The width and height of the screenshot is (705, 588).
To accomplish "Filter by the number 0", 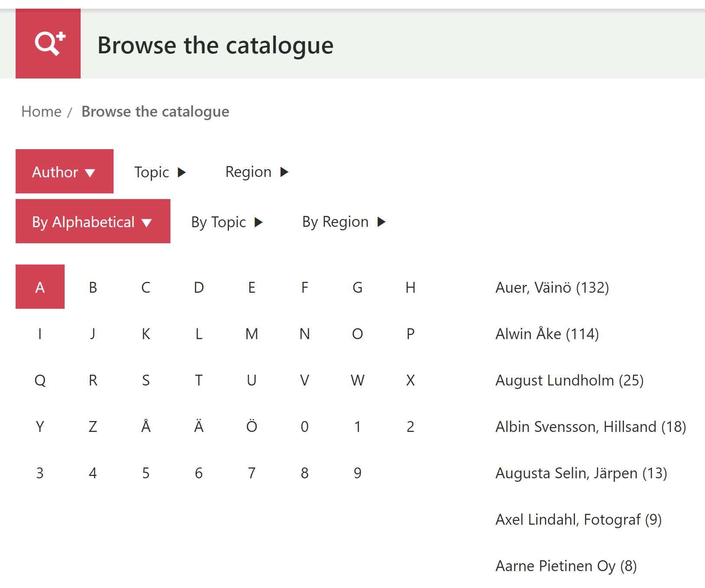I will coord(304,427).
